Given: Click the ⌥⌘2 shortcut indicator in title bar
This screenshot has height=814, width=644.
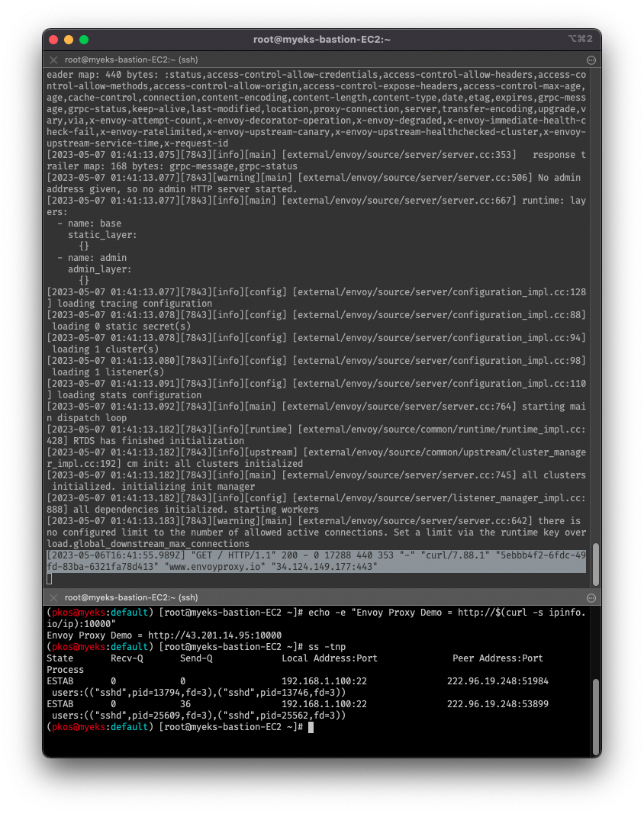Looking at the screenshot, I should [580, 39].
